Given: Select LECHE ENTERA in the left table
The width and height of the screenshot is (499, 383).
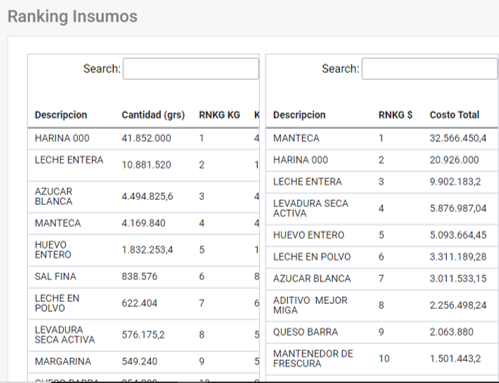Looking at the screenshot, I should (69, 160).
